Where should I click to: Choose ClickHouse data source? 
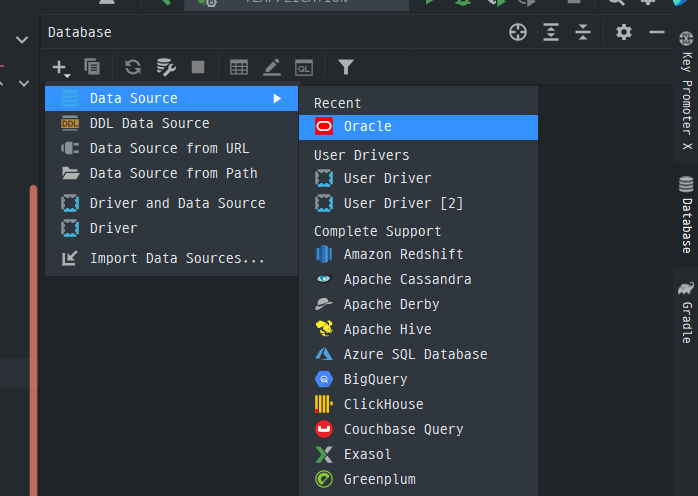coord(418,404)
